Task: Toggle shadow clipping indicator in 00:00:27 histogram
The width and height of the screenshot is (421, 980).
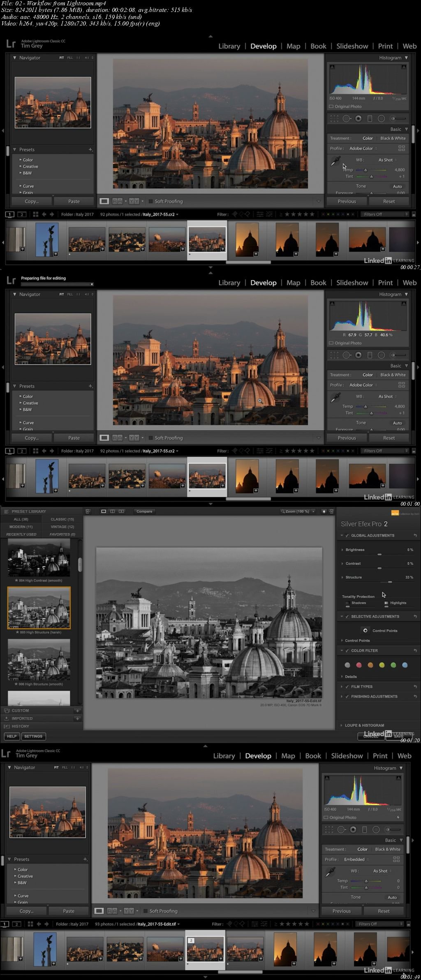Action: click(x=332, y=67)
